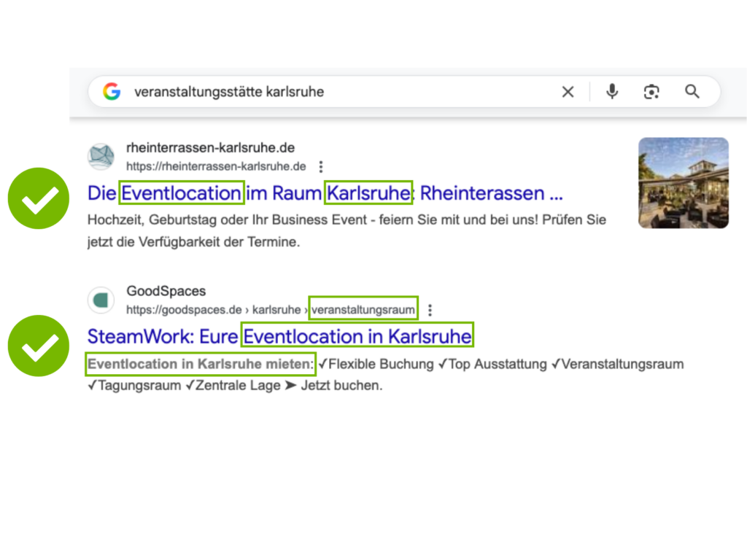The width and height of the screenshot is (747, 560).
Task: Click the Google logo in search bar
Action: tap(112, 91)
